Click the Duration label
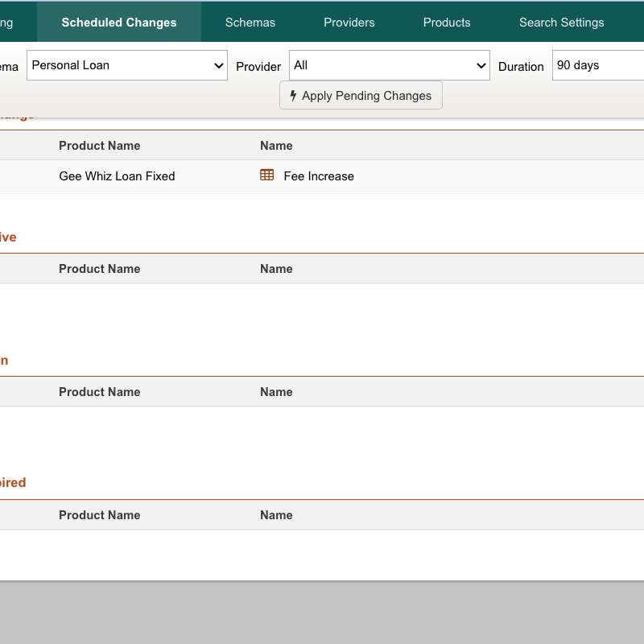 click(x=521, y=67)
